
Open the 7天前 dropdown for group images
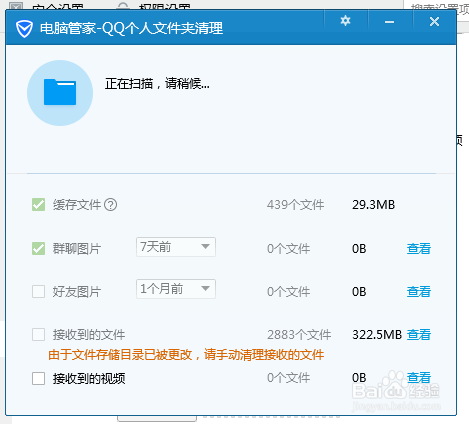[176, 247]
